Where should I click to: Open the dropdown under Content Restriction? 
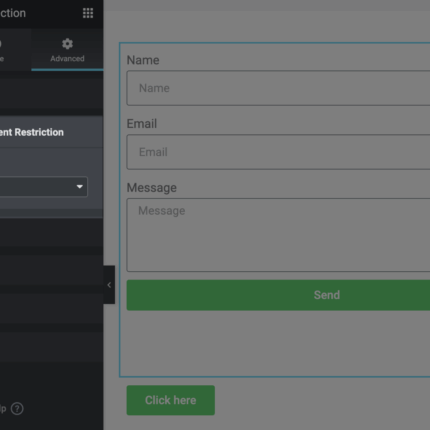click(44, 187)
